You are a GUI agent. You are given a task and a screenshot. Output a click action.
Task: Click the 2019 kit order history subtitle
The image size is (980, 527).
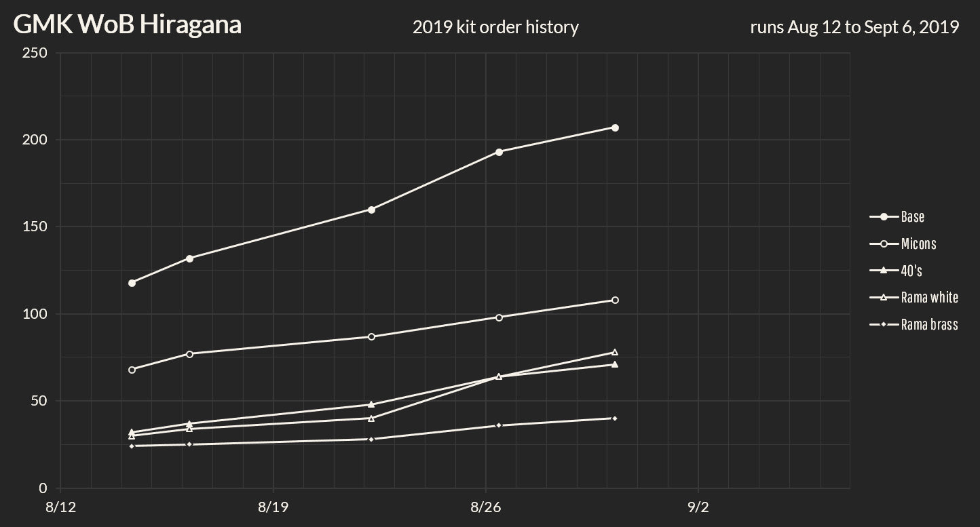coord(495,27)
